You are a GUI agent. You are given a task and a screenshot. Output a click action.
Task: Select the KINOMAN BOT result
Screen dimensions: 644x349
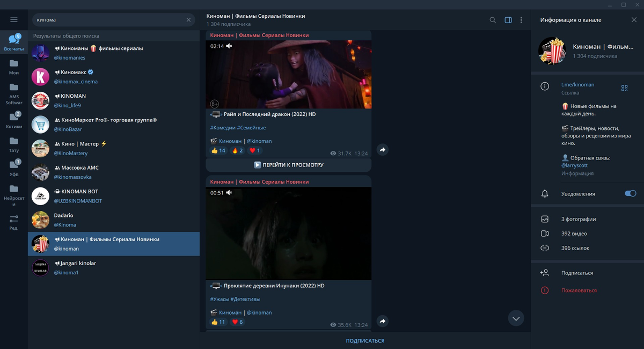click(114, 196)
